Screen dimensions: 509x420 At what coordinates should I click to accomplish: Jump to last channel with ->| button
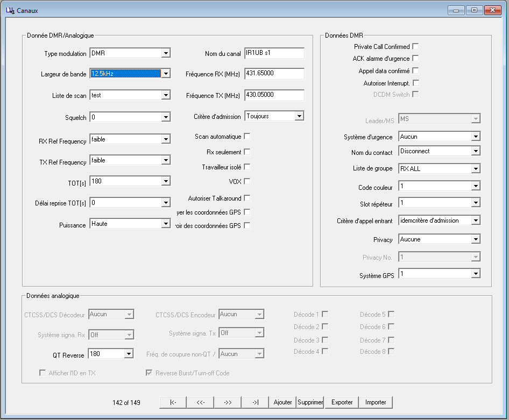point(256,402)
